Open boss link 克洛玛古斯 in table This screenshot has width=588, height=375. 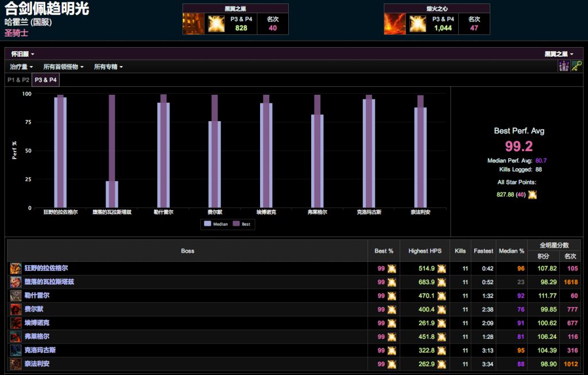[x=40, y=350]
